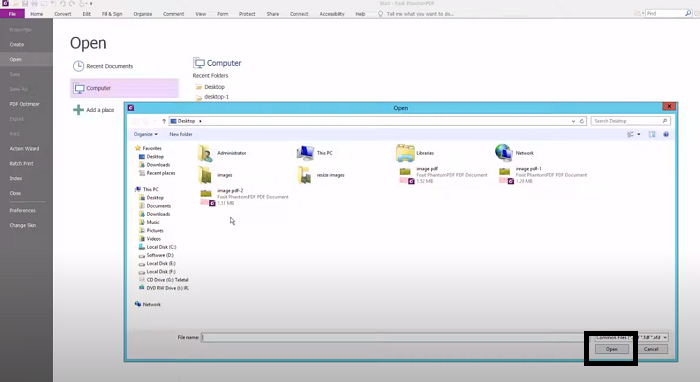This screenshot has height=382, width=700.
Task: Open Recent Documents clock icon entry
Action: click(x=79, y=66)
